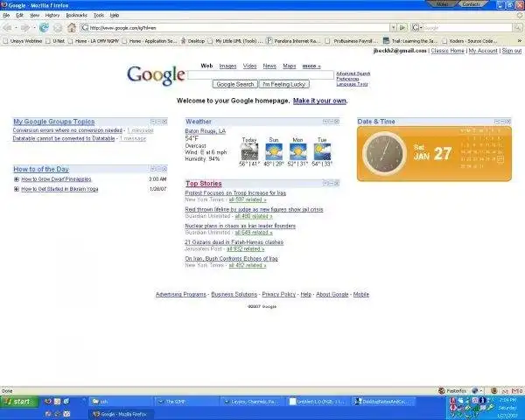Show more bookmarks via toolbar chevron
Screen dimensions: 525x420
pyautogui.click(x=519, y=41)
